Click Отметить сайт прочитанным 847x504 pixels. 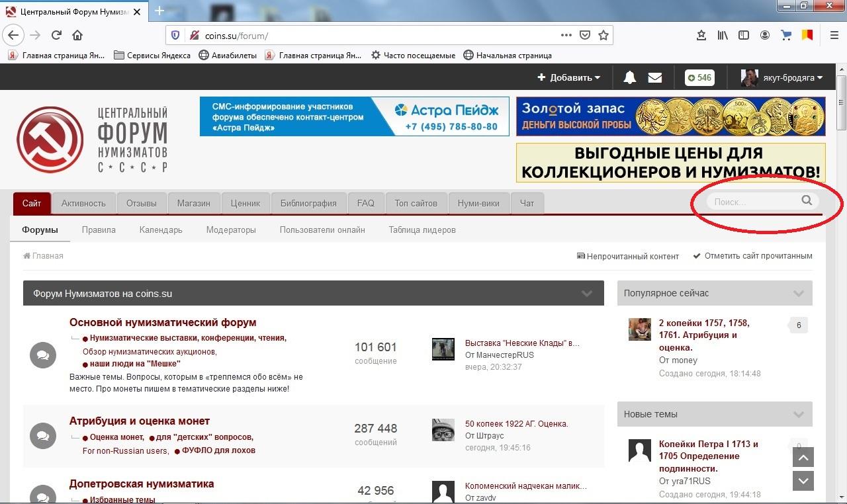click(753, 256)
